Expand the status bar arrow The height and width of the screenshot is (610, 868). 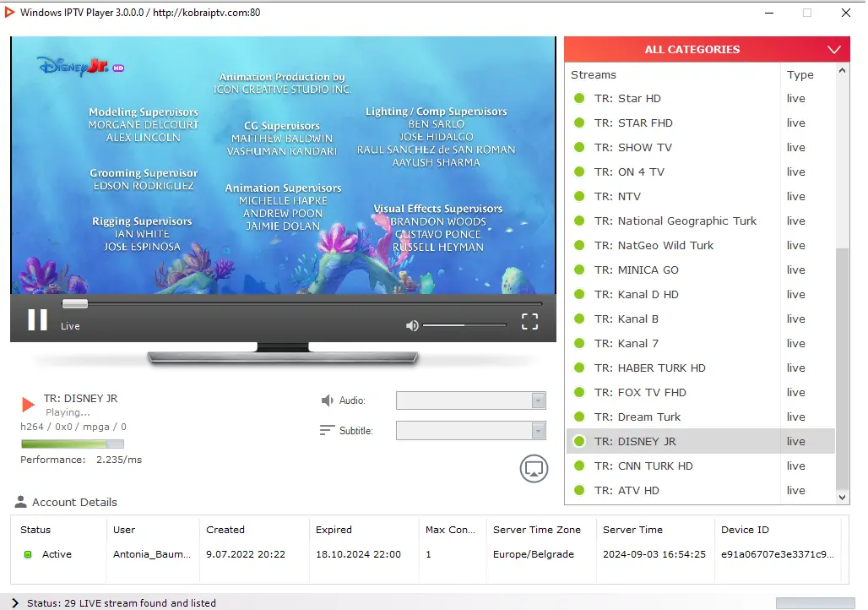coord(15,602)
